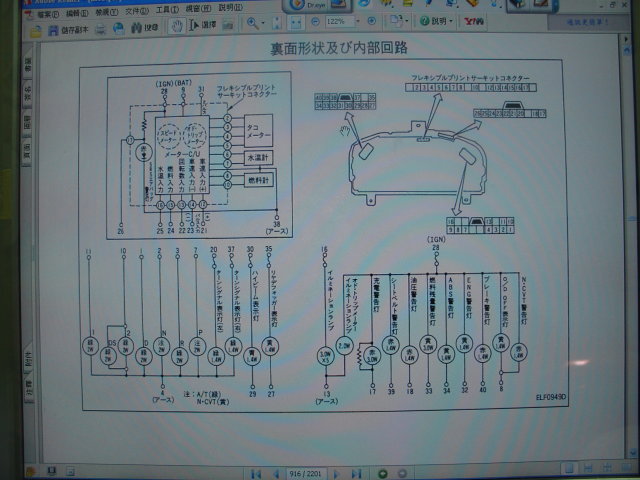The image size is (640, 480).
Task: Click the vertical scrollbar down arrow
Action: pos(633,452)
